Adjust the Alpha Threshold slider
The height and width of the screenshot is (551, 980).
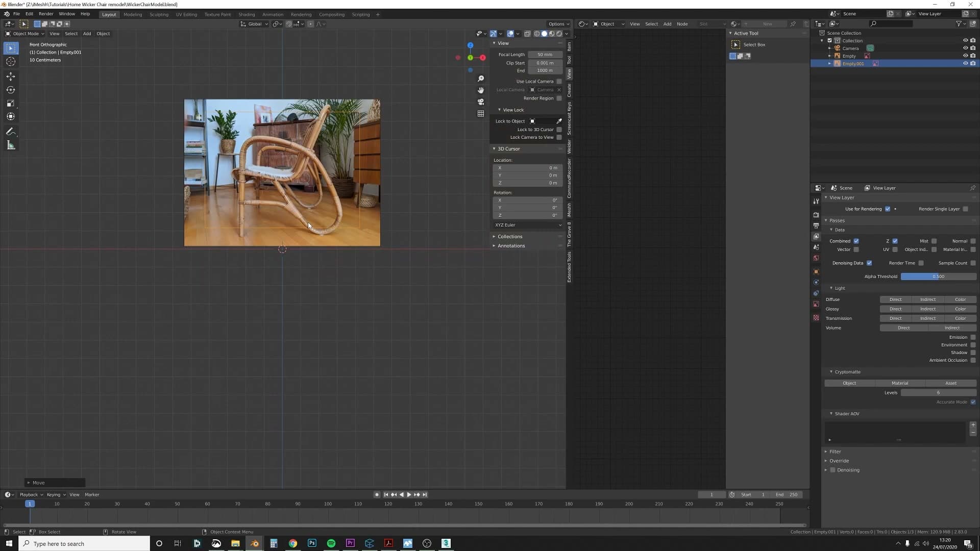938,277
